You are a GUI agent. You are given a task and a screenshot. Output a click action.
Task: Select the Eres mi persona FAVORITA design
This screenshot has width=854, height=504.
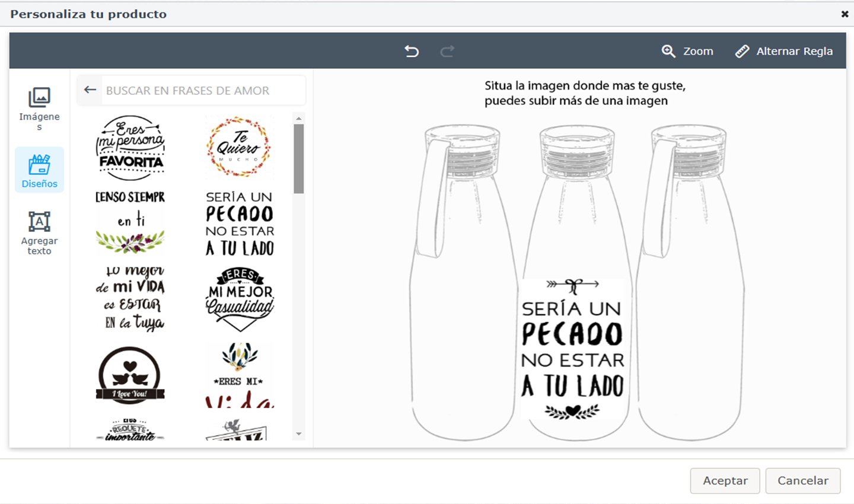(130, 148)
